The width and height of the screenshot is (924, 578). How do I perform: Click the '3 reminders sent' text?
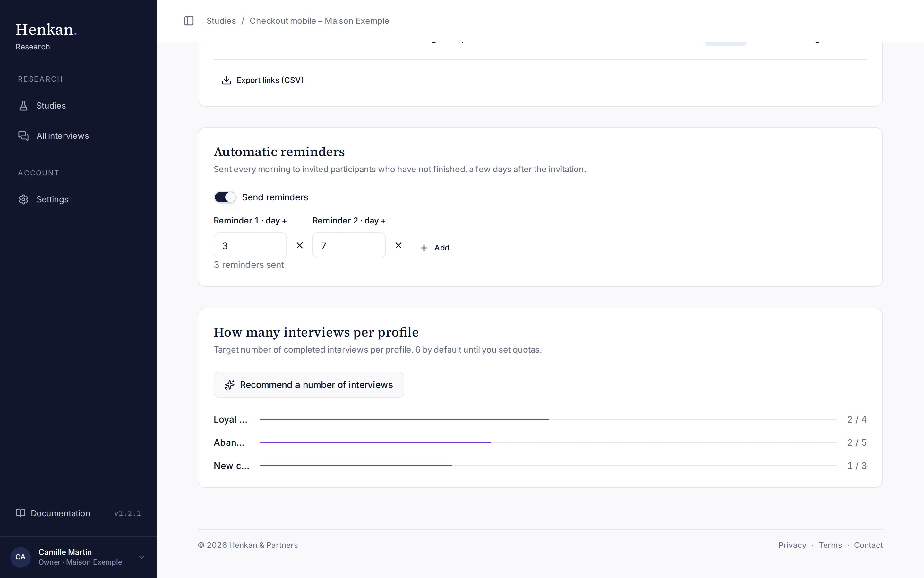tap(249, 265)
